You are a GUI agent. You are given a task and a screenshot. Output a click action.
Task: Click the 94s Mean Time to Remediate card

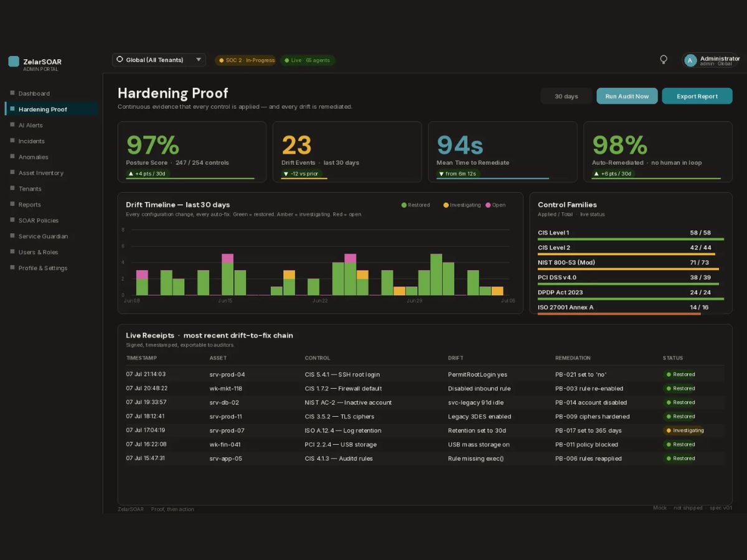[502, 152]
